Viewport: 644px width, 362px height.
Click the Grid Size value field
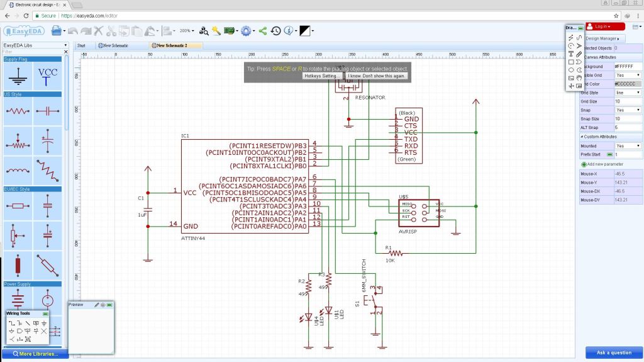pyautogui.click(x=628, y=101)
